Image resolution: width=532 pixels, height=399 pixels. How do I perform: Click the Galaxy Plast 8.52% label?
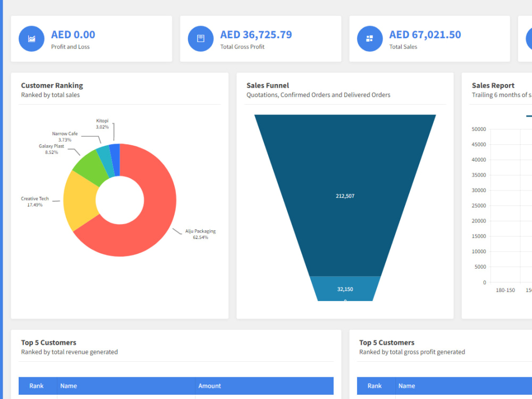click(x=51, y=149)
